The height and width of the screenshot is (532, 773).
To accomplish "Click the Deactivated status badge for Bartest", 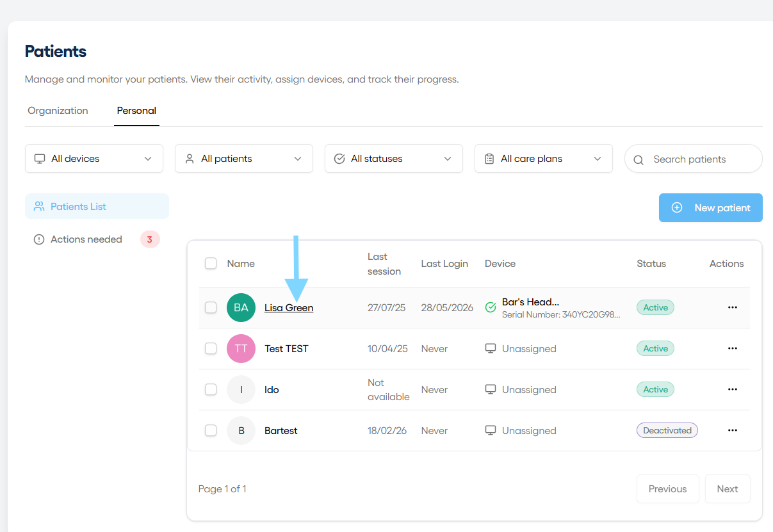I will coord(667,430).
